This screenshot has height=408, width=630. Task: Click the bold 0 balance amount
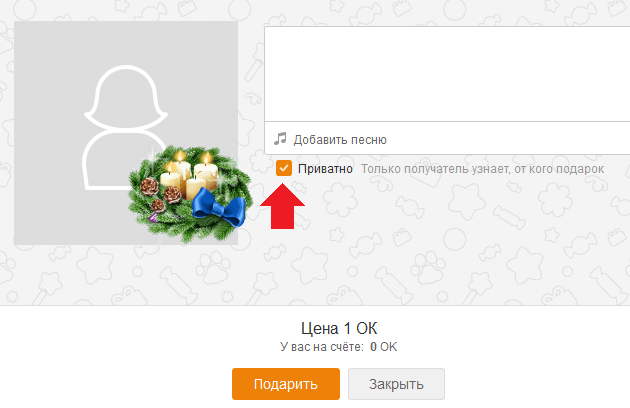(x=373, y=346)
